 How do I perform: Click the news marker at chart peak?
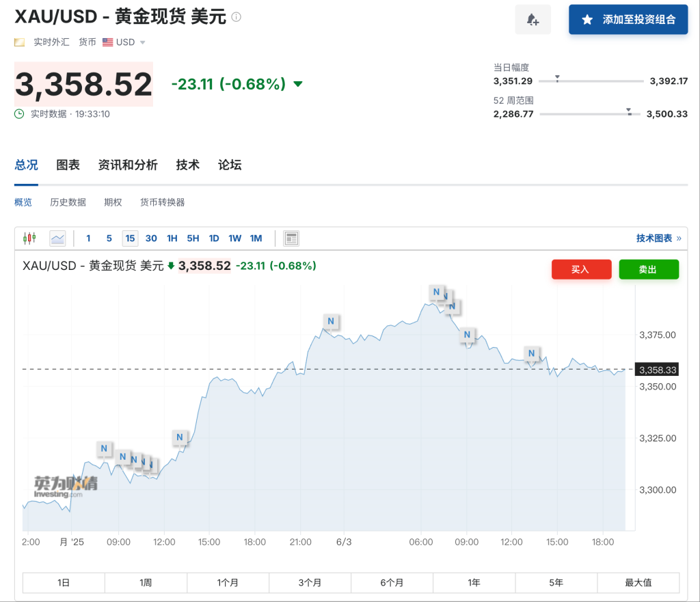[436, 292]
